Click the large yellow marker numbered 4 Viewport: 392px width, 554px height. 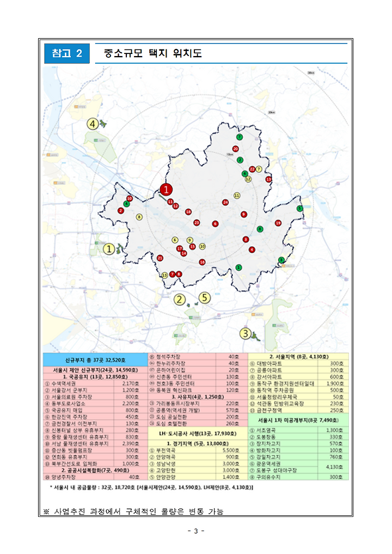[x=93, y=124]
